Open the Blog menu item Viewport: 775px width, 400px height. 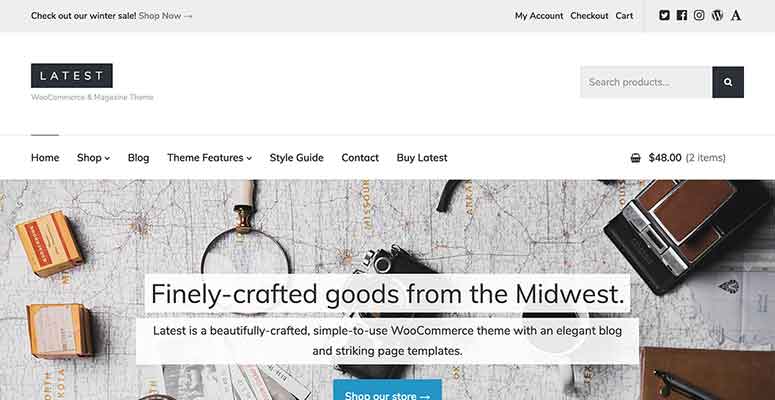pos(138,158)
